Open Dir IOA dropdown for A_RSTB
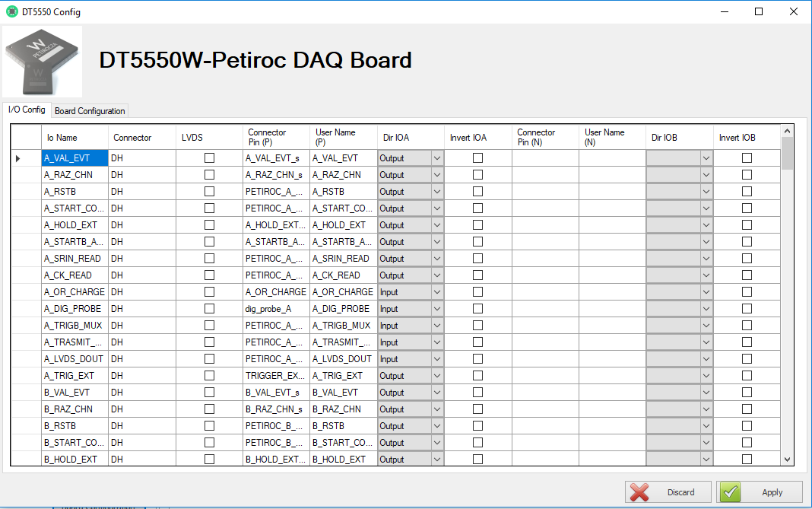Screen dimensions: 812x509 437,192
